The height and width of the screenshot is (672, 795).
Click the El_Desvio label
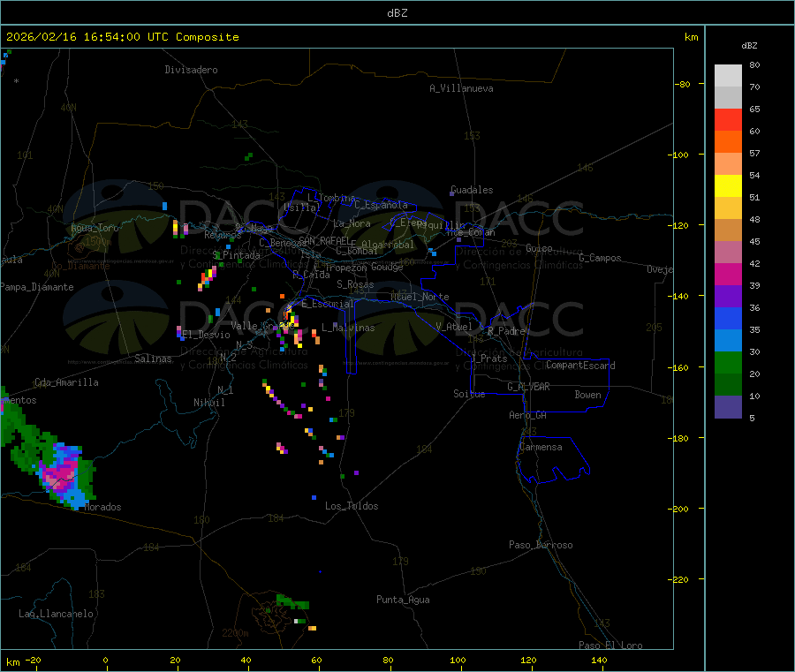pos(206,335)
